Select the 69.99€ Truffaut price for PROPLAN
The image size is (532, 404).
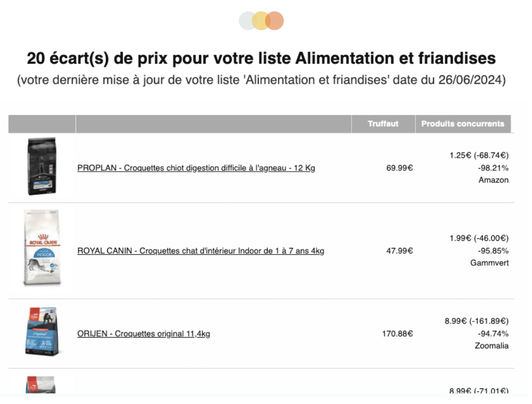(x=400, y=168)
